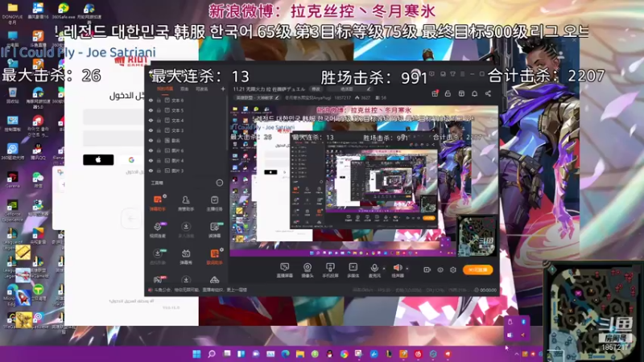The height and width of the screenshot is (362, 644).
Task: Open the QQ penguin icon on the taskbar
Action: point(329,354)
